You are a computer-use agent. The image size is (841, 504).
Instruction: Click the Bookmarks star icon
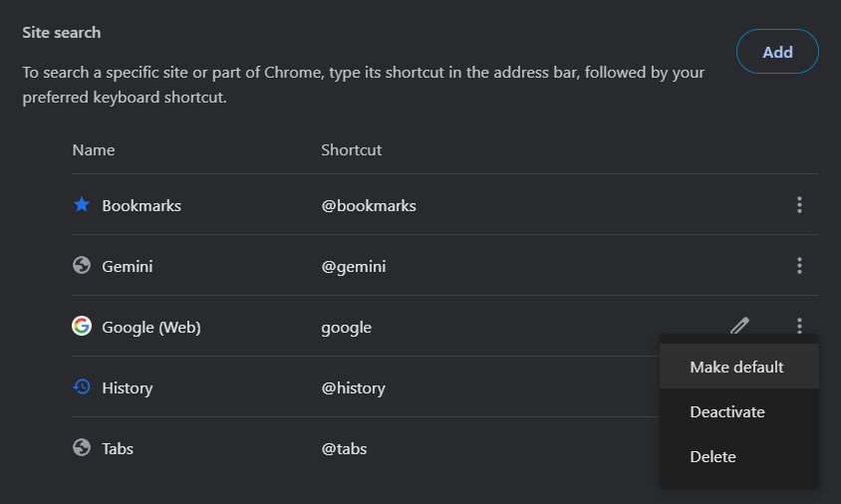point(82,204)
